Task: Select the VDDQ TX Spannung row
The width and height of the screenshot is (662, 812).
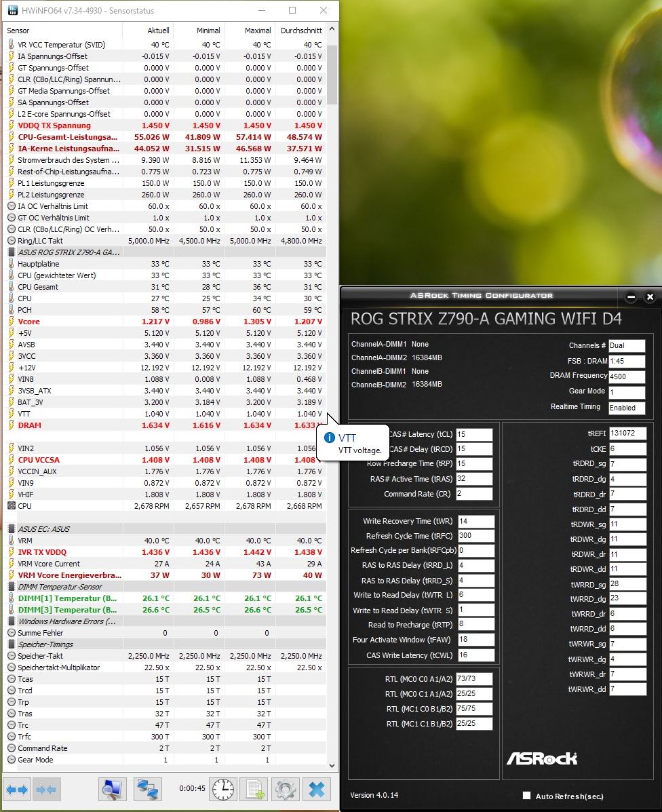Action: (165, 125)
